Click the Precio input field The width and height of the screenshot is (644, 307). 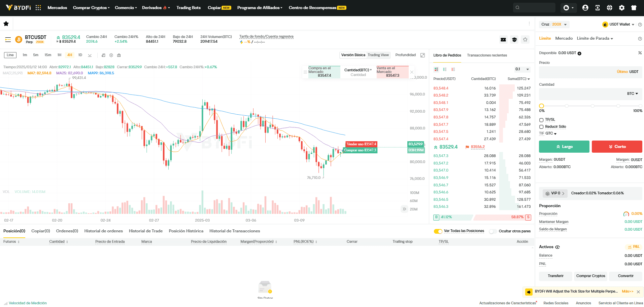[590, 72]
